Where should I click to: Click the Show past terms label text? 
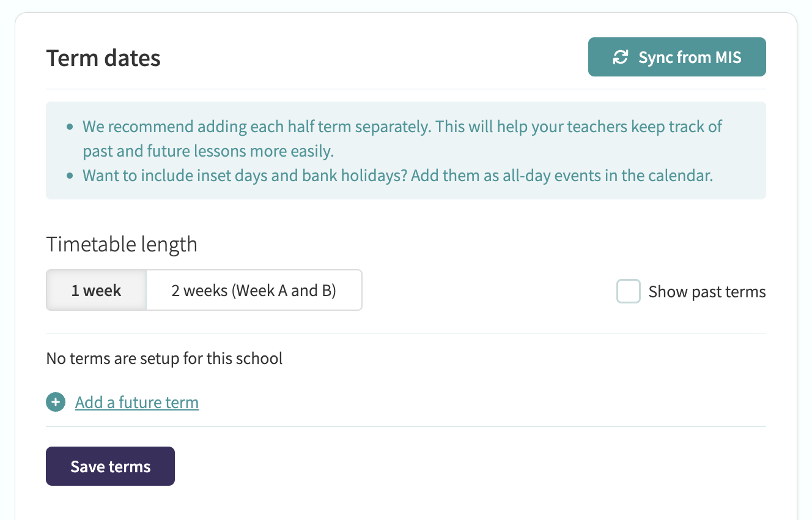(x=707, y=292)
